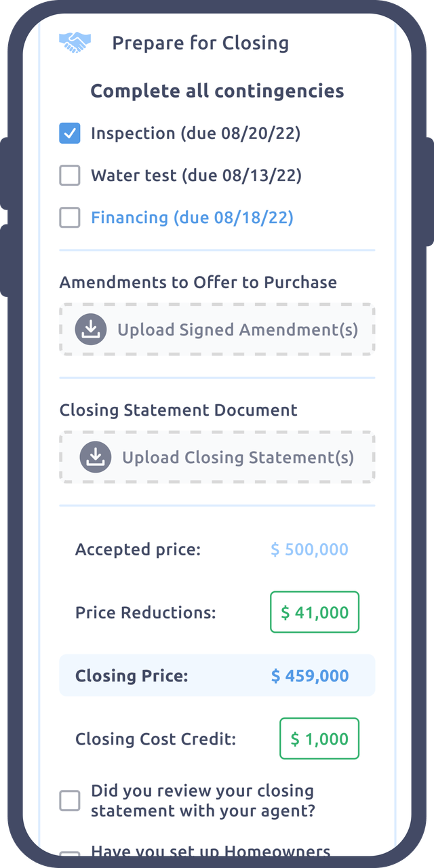Click the closing statement agent review question text
This screenshot has height=868, width=434.
coord(203,801)
